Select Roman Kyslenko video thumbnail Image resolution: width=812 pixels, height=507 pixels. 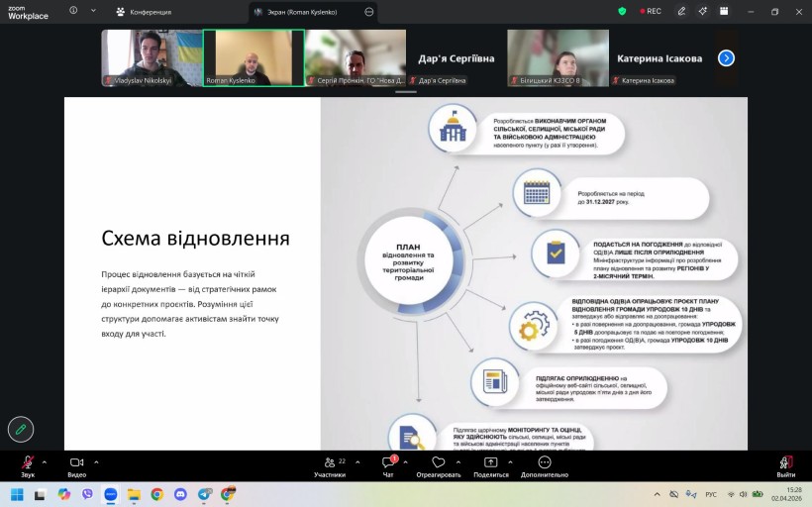point(254,58)
